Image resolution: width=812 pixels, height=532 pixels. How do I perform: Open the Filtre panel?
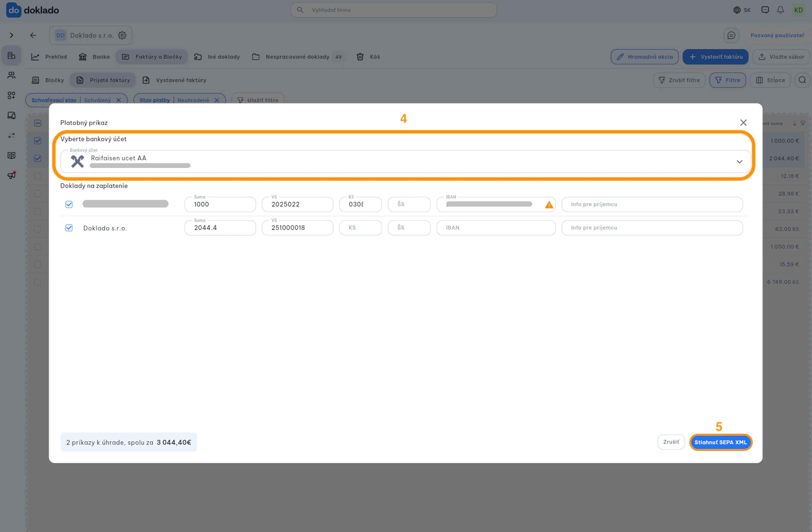(x=727, y=80)
